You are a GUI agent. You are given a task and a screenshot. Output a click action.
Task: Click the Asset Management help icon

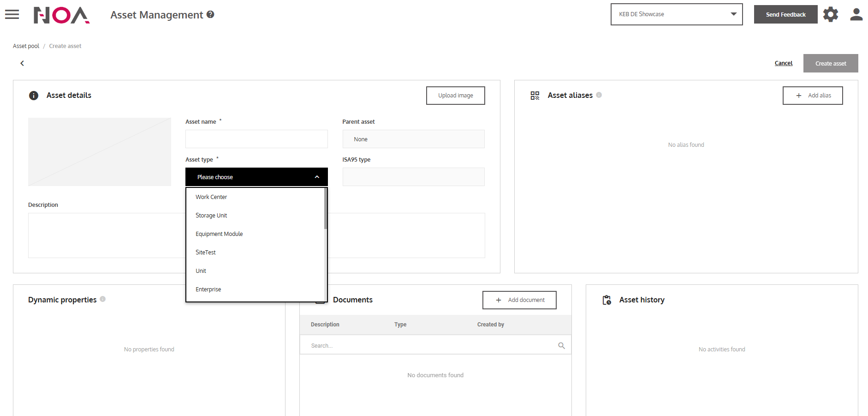click(x=210, y=14)
